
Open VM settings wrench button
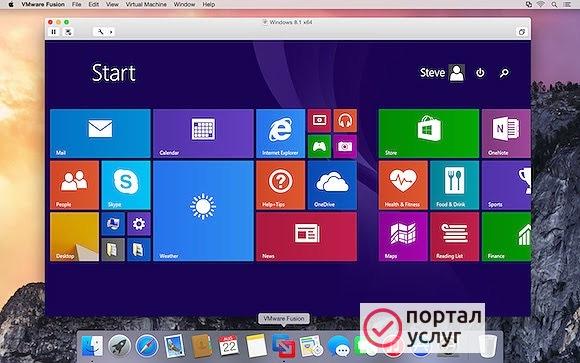tap(100, 32)
